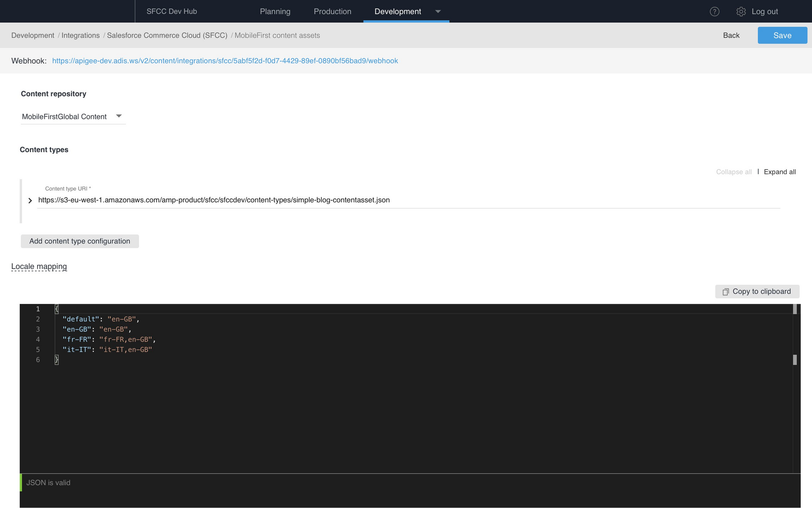Open settings gear icon
Viewport: 812px width, 508px height.
[741, 12]
